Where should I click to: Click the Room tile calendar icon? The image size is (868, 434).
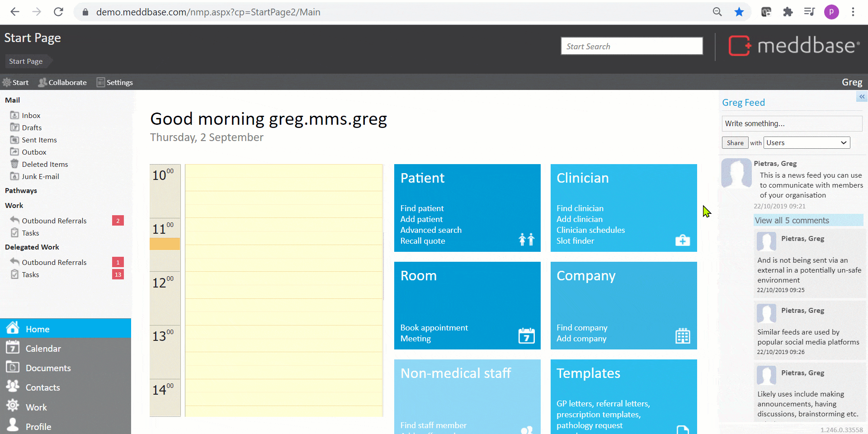[526, 336]
